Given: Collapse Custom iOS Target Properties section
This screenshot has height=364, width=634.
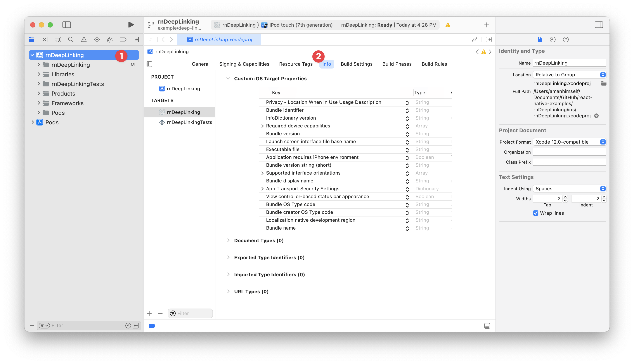Looking at the screenshot, I should pos(228,79).
